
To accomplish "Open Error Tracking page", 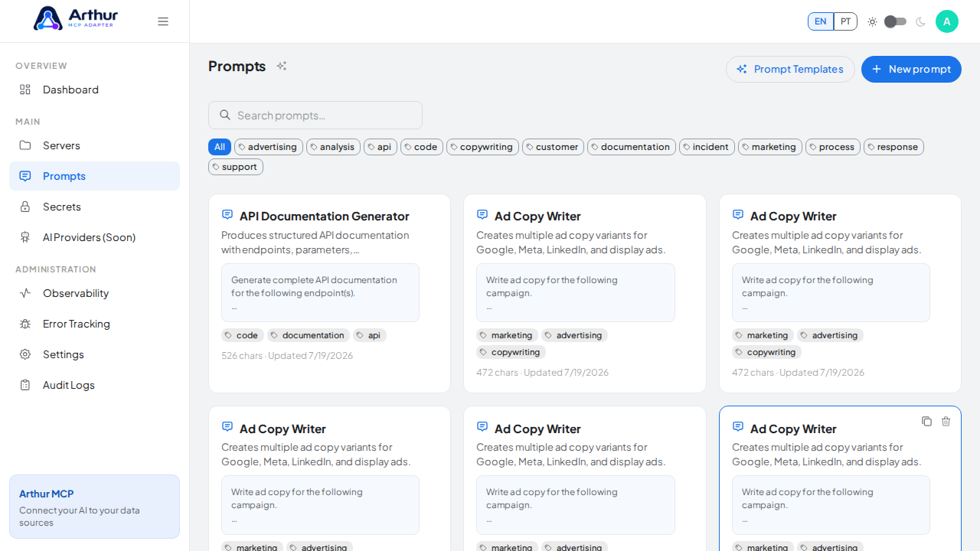I will click(94, 324).
